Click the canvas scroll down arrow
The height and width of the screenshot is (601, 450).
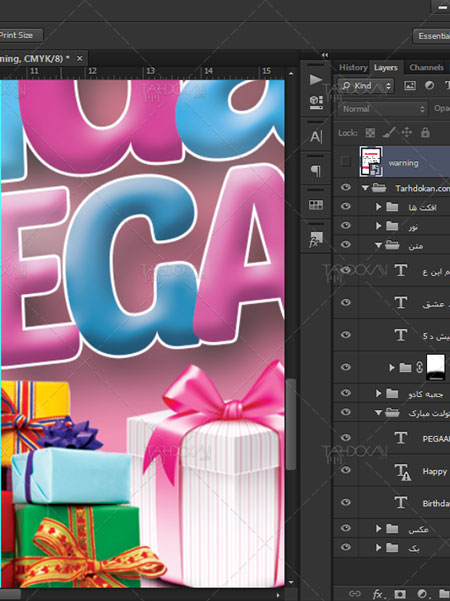[x=291, y=582]
